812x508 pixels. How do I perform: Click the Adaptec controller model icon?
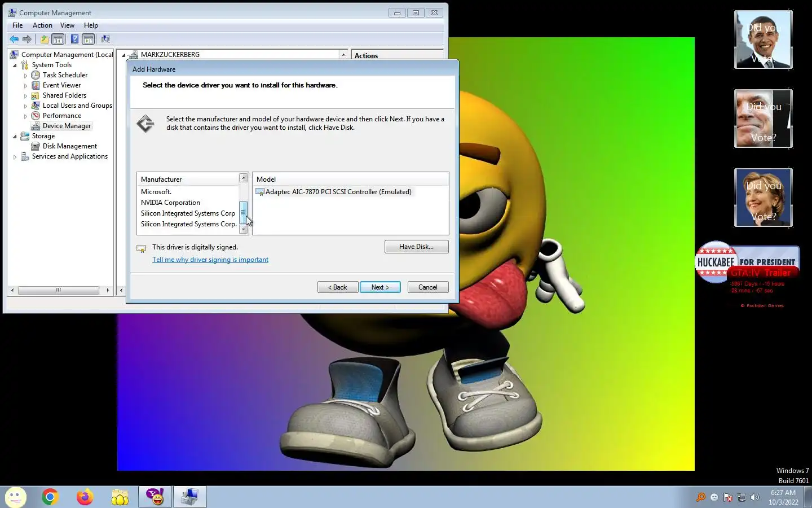coord(260,192)
